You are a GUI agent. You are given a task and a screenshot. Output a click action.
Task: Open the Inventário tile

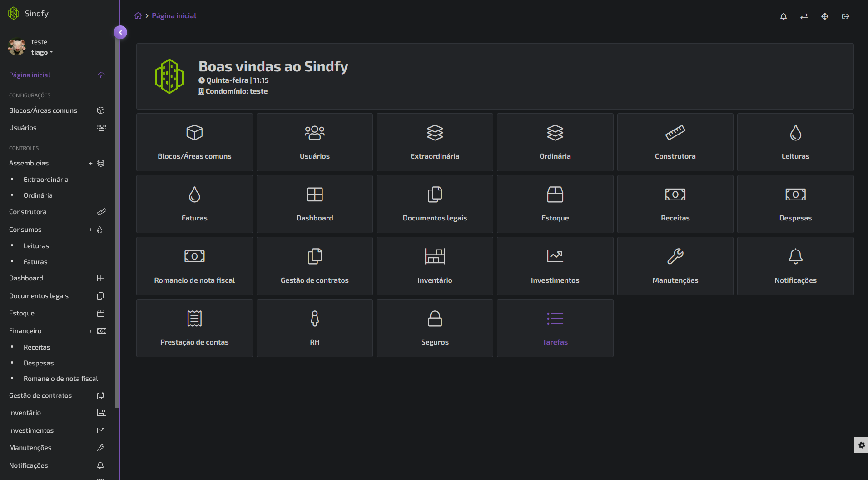[x=434, y=266]
